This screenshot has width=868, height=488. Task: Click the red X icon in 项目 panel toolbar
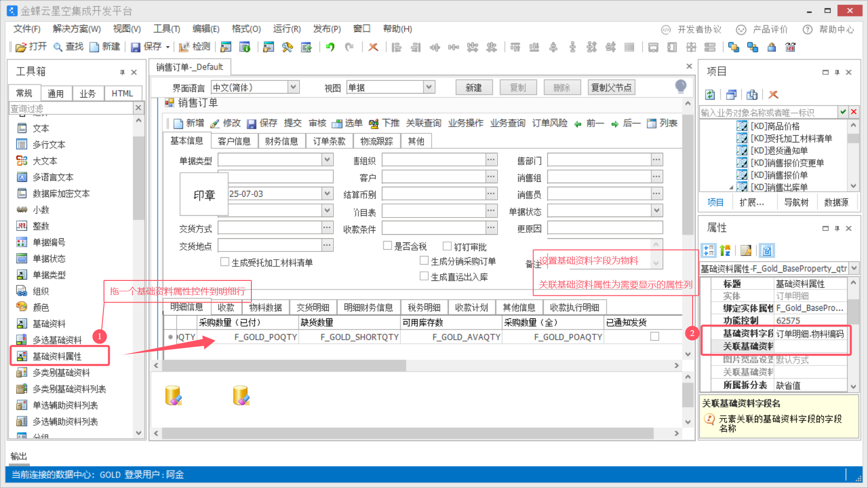click(773, 95)
